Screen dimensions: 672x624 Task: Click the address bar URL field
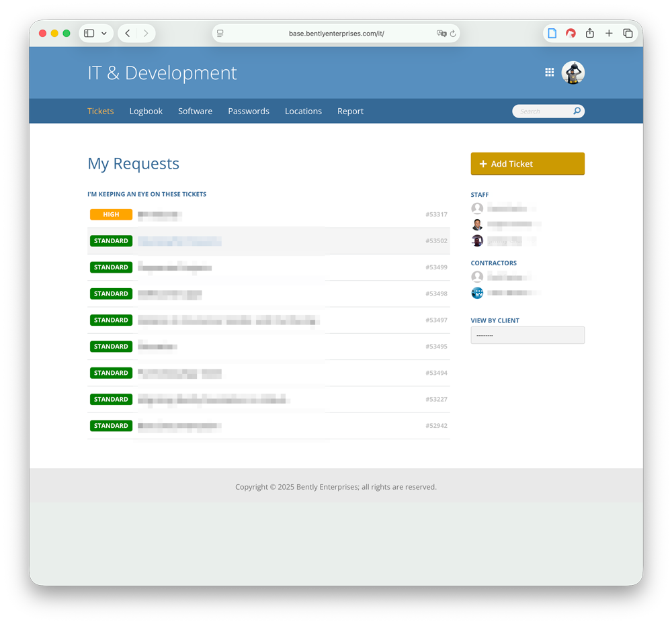pos(336,34)
